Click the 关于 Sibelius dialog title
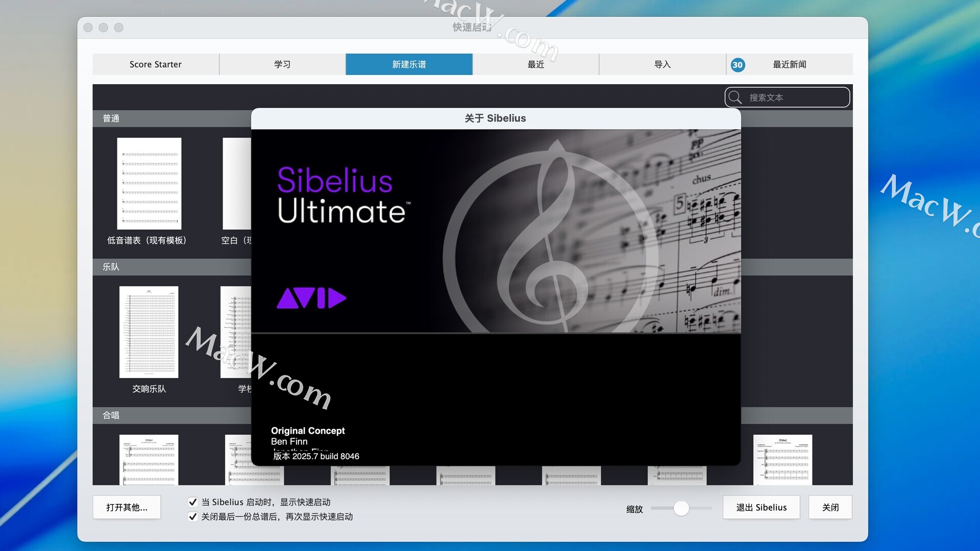This screenshot has width=980, height=551. pos(495,118)
